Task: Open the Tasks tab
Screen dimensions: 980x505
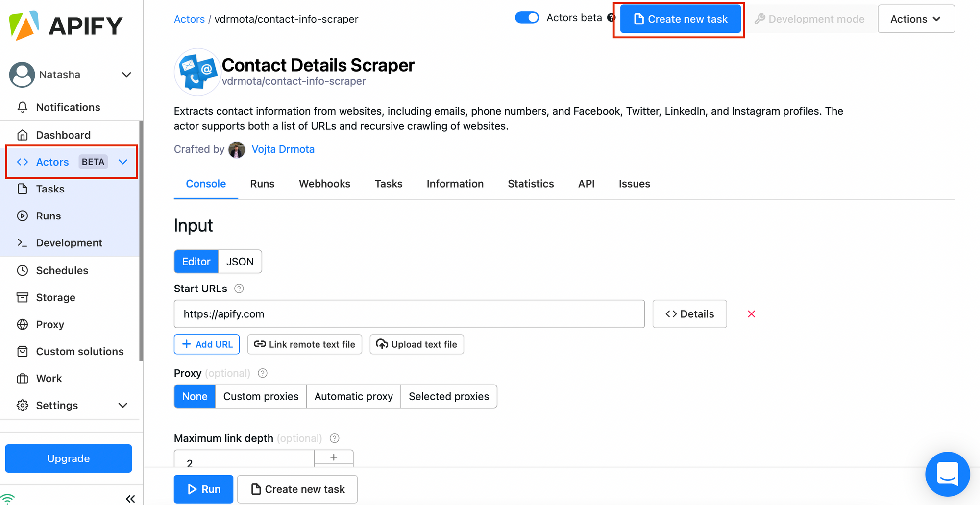Action: click(389, 184)
